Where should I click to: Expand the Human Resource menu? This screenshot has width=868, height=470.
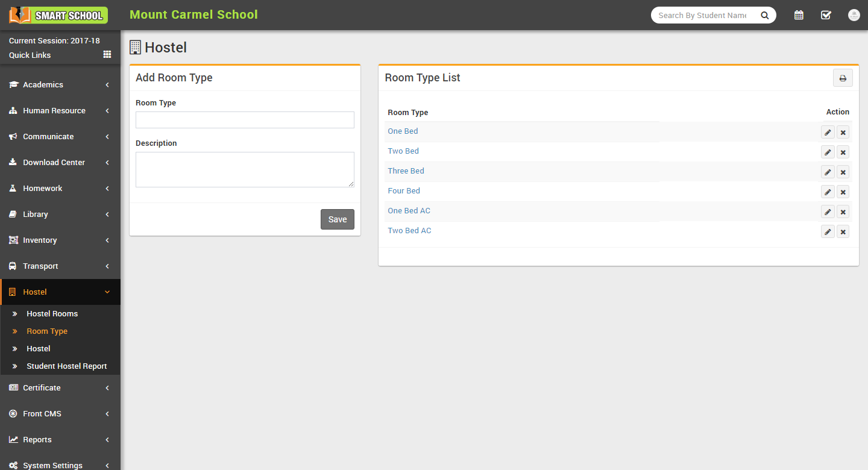pyautogui.click(x=60, y=111)
